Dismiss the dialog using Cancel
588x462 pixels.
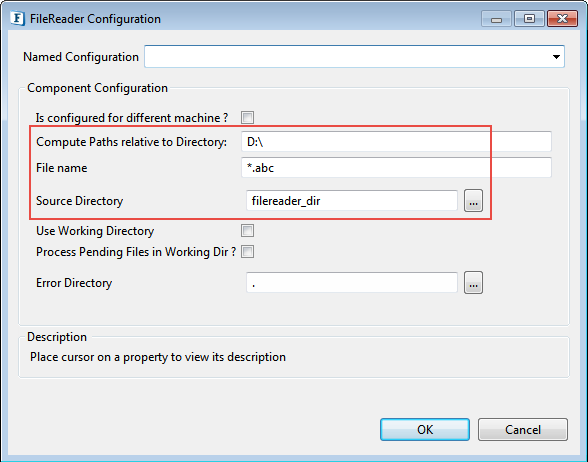[523, 429]
